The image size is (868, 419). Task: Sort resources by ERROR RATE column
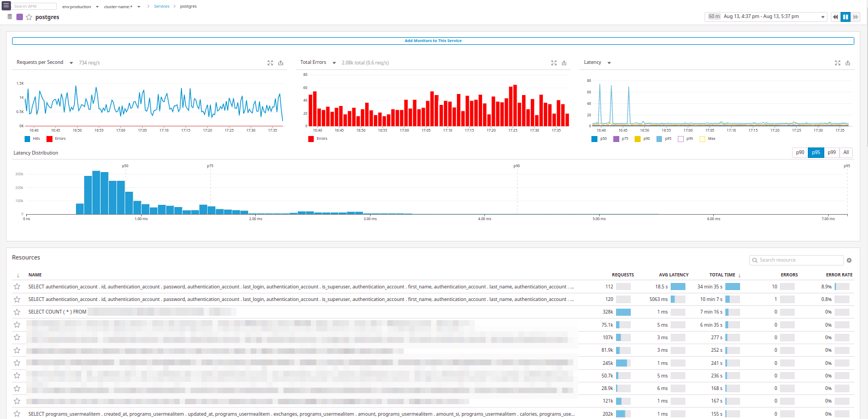pyautogui.click(x=839, y=275)
